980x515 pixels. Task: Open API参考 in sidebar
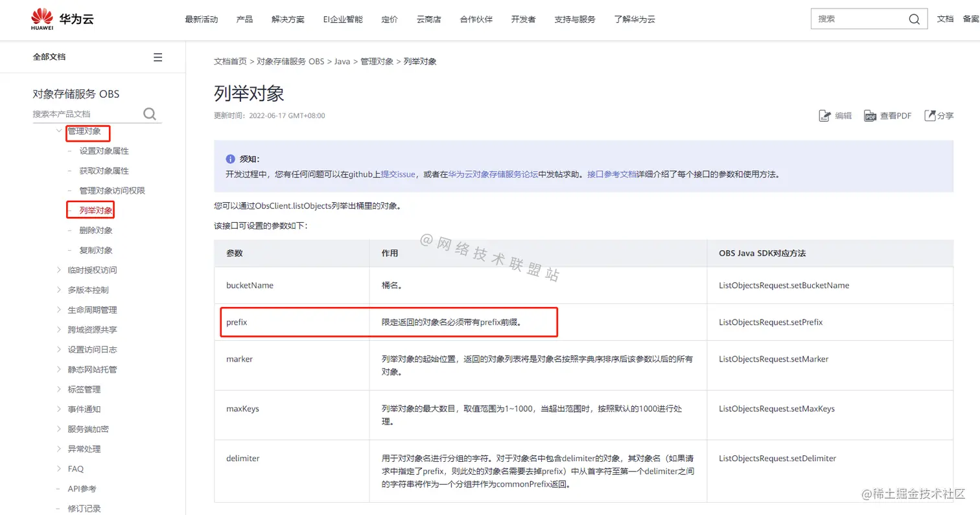[x=82, y=488]
